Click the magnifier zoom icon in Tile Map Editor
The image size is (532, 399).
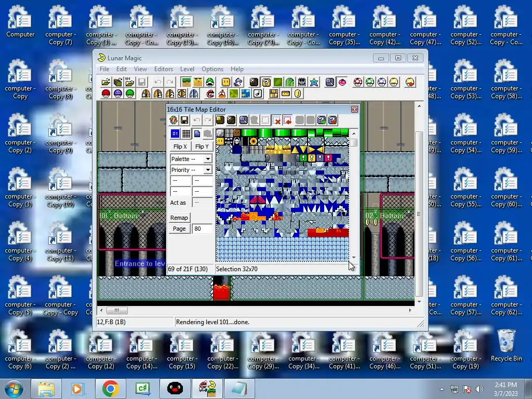[x=243, y=120]
